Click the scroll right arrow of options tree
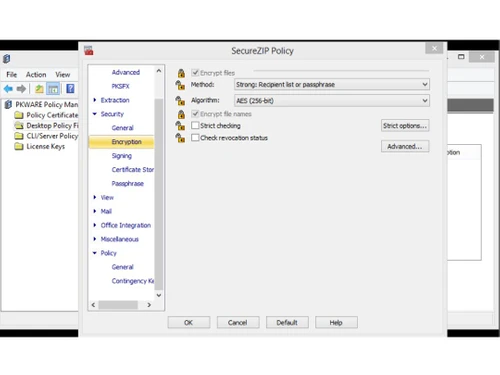500x375 pixels. (149, 305)
